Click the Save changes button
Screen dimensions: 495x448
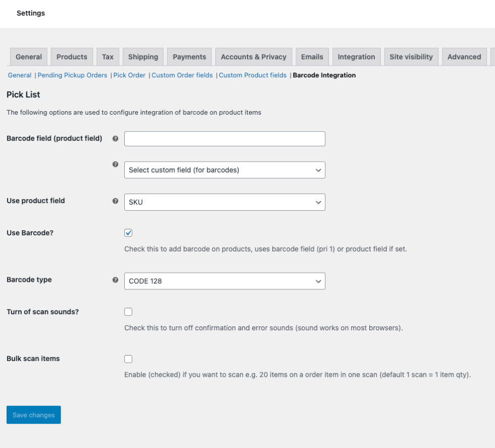pos(34,415)
